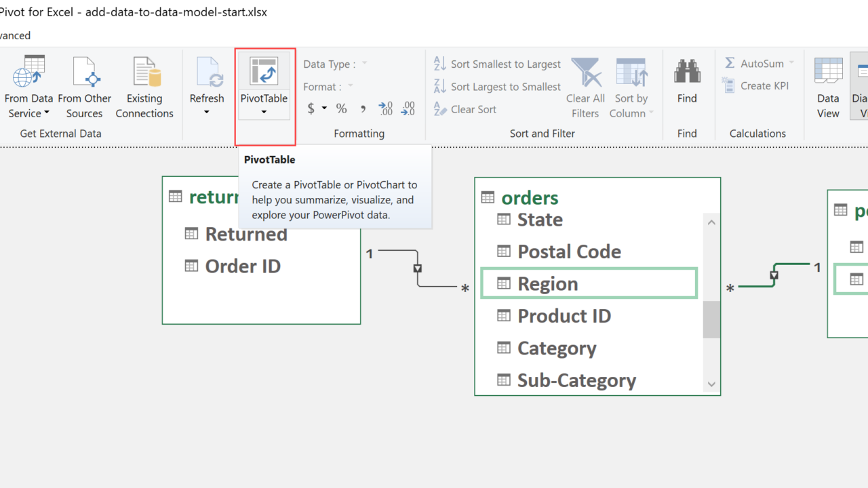Select the Order ID field in returns table
The image size is (868, 488).
pos(243,266)
